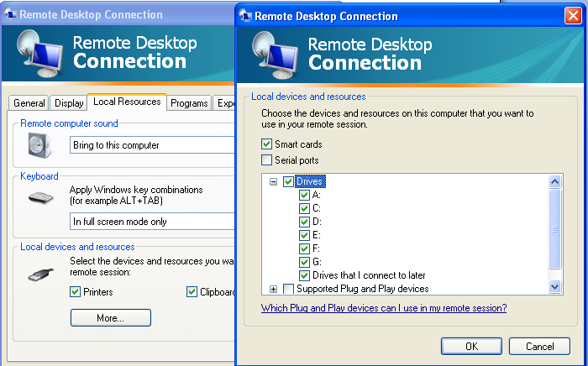Collapse the Drives tree node
The width and height of the screenshot is (588, 366).
[273, 181]
